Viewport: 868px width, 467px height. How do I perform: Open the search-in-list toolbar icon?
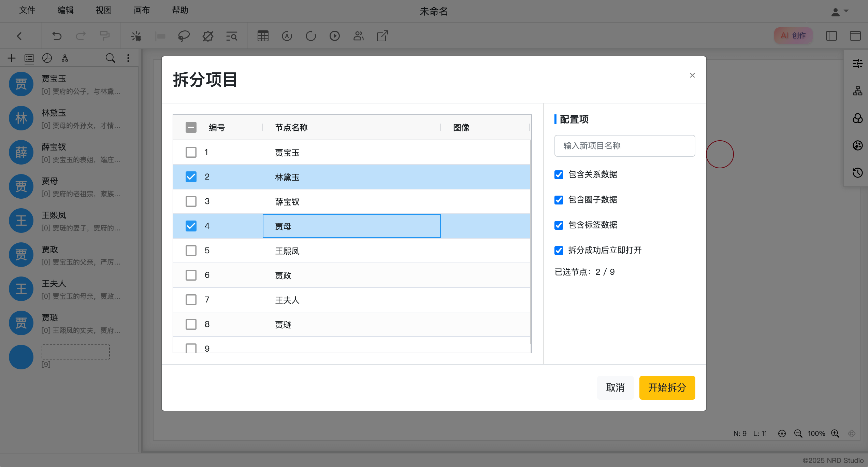click(x=232, y=36)
